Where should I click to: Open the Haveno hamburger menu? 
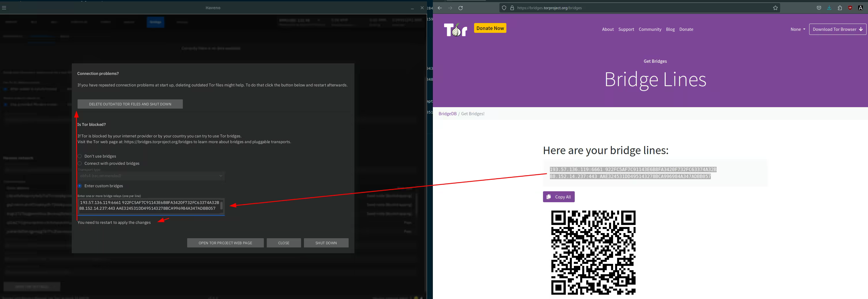[x=4, y=8]
